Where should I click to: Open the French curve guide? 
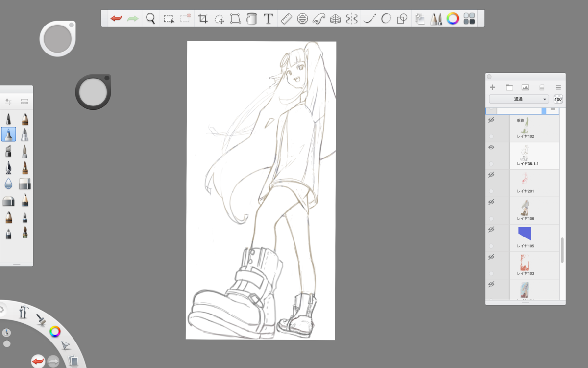pyautogui.click(x=319, y=19)
